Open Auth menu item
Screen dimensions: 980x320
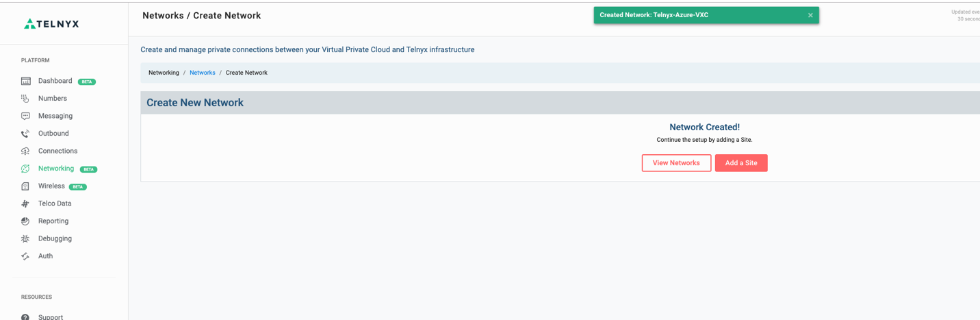[45, 256]
